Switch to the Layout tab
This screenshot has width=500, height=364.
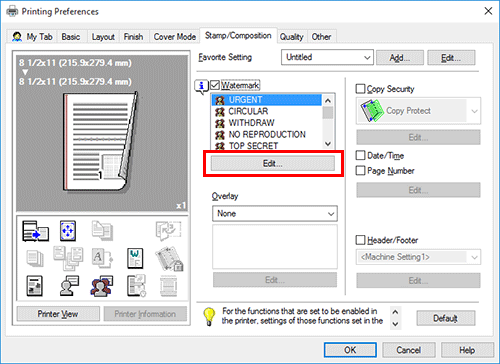(103, 37)
